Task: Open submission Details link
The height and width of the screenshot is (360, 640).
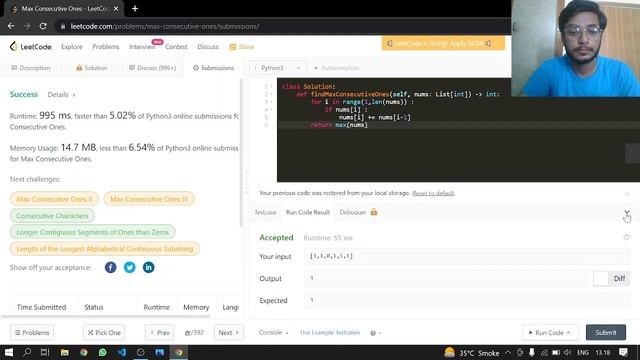Action: [61, 95]
